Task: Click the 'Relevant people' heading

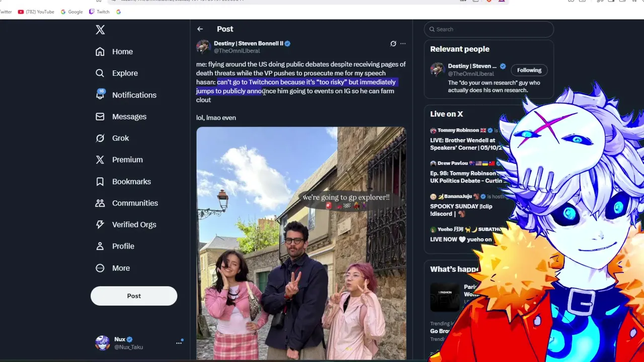Action: [x=460, y=49]
